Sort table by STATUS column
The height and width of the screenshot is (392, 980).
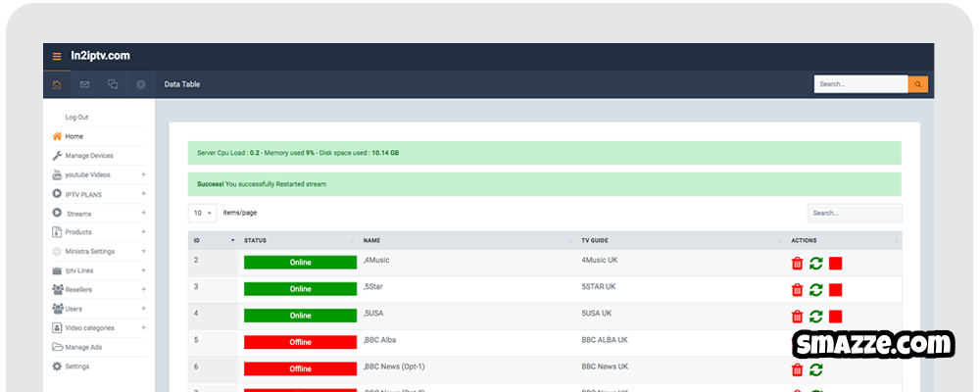click(297, 241)
